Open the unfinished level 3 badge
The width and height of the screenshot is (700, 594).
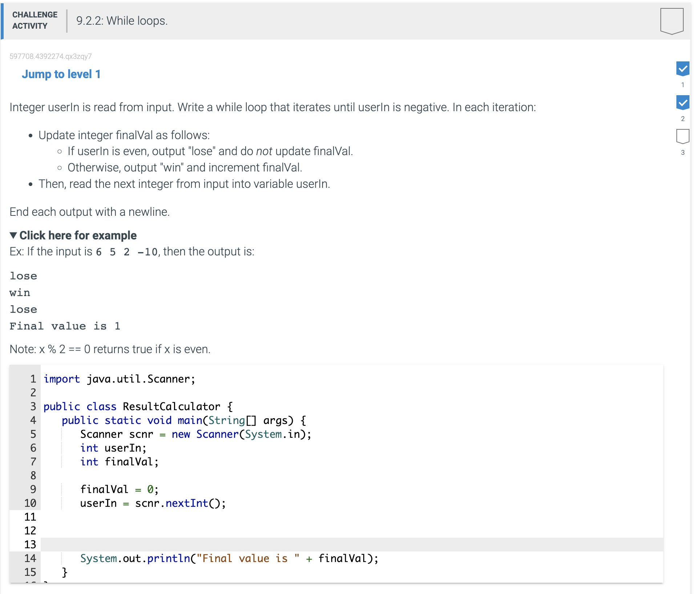point(683,137)
